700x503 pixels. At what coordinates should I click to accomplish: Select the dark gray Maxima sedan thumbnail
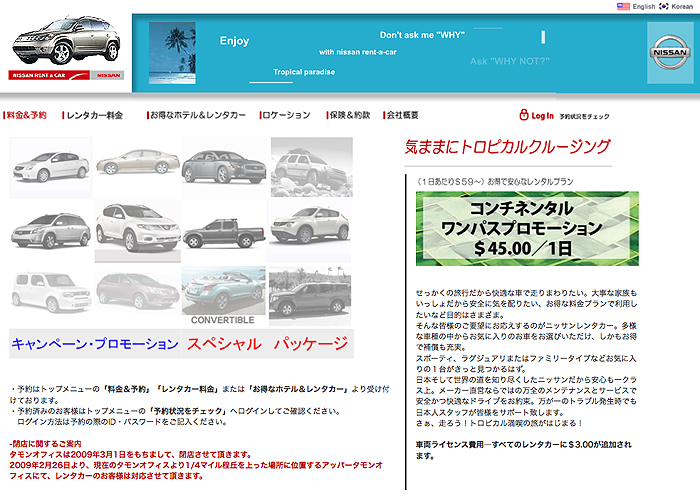pyautogui.click(x=224, y=167)
